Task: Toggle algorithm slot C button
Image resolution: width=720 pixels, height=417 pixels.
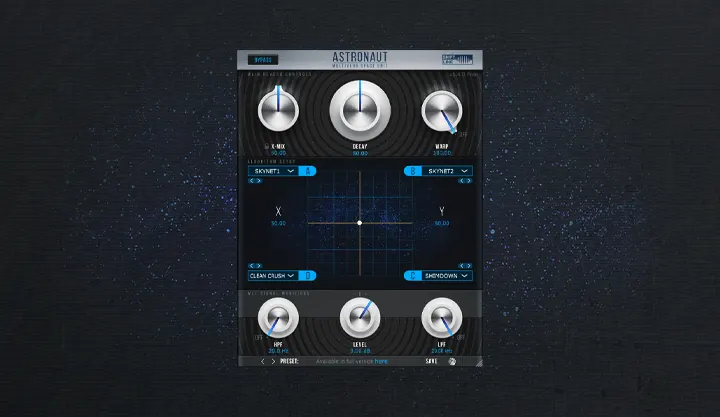Action: (412, 275)
